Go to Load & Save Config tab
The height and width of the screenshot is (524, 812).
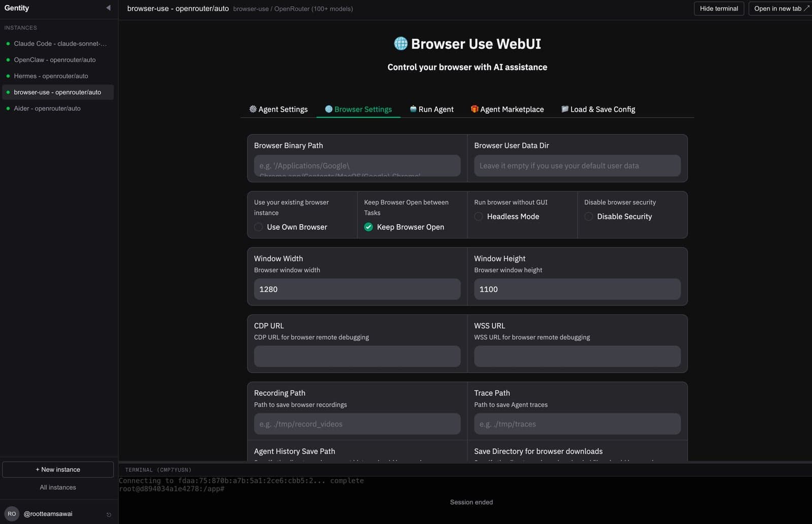(598, 109)
